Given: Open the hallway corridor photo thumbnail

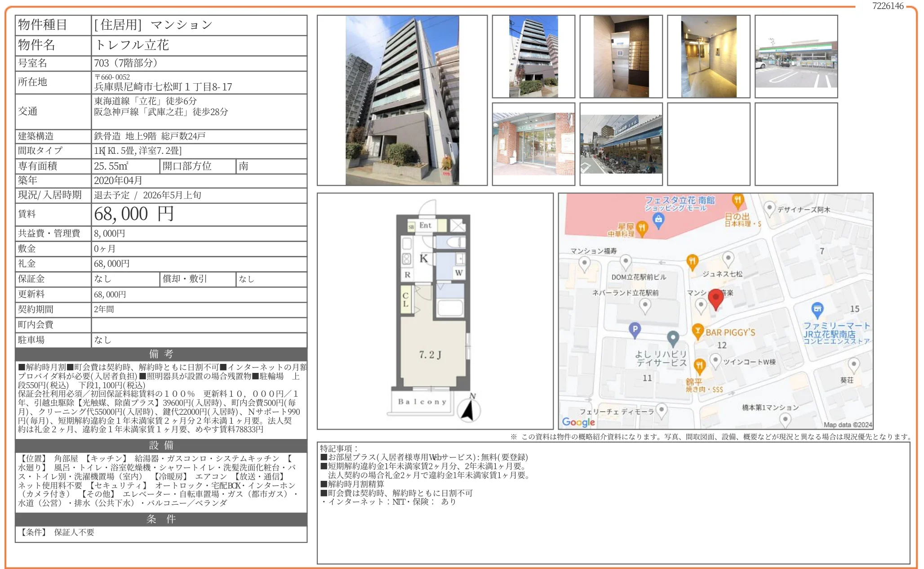Looking at the screenshot, I should coord(708,57).
